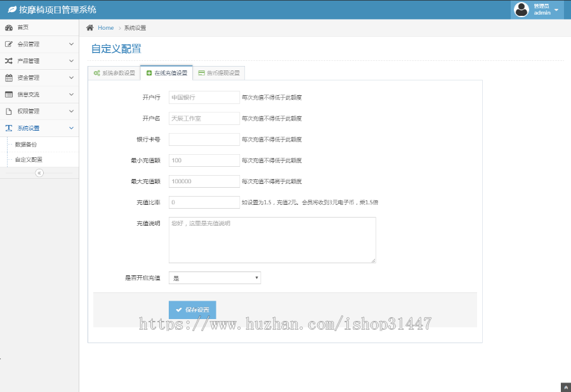Expand the 会员管理 menu chevron

tap(71, 44)
